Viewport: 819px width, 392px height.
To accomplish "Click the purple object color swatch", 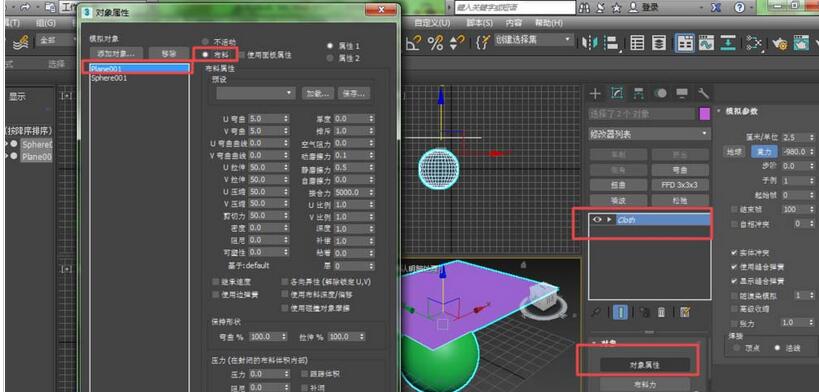I will pyautogui.click(x=705, y=114).
